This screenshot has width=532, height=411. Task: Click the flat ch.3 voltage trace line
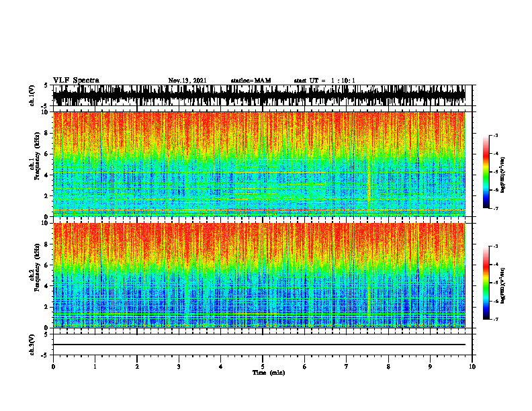(259, 345)
